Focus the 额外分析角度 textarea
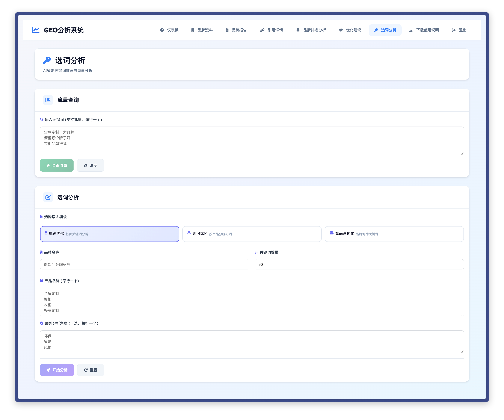504x420 pixels. (252, 342)
